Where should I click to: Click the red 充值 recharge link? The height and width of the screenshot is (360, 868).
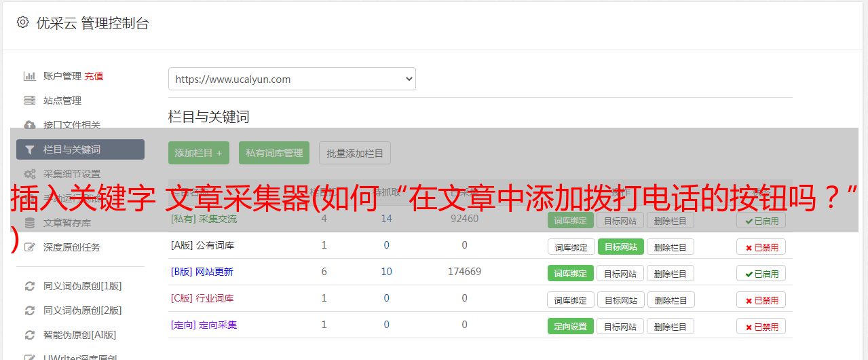[94, 76]
